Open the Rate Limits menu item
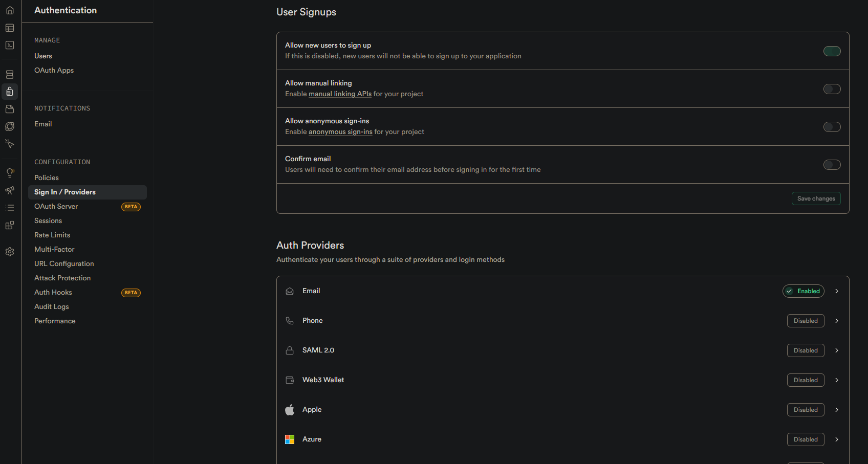 [x=52, y=235]
